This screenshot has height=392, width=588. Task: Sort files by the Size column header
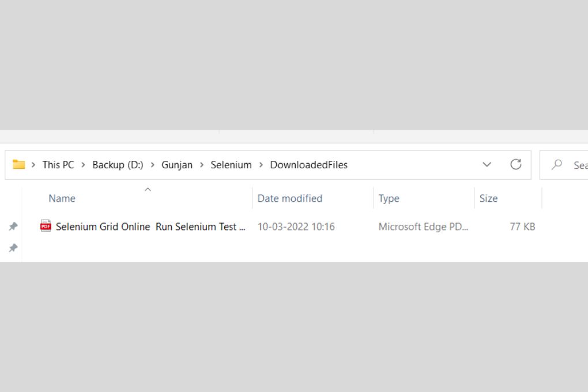[x=488, y=198]
